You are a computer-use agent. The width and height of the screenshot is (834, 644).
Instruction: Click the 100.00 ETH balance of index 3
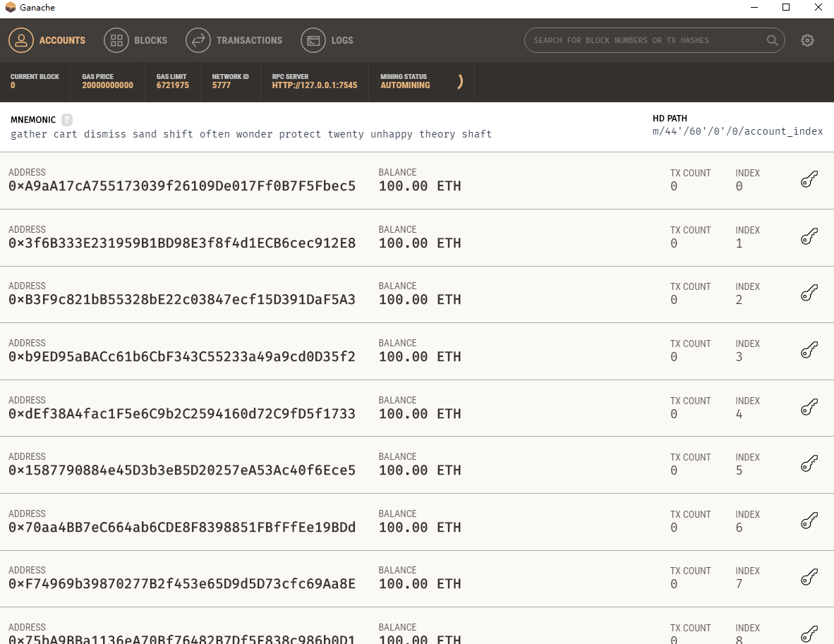420,356
